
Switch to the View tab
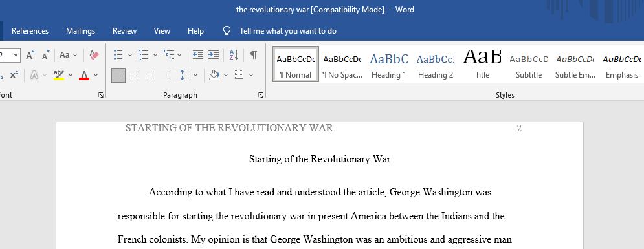162,31
